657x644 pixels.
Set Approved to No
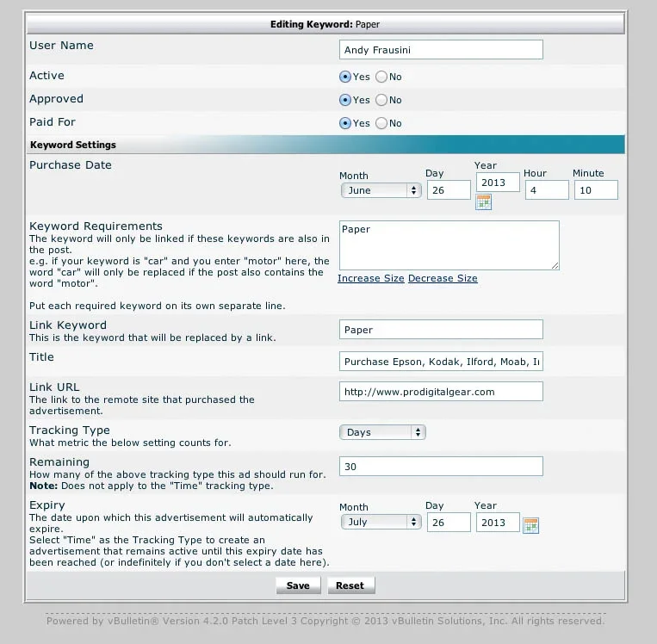pyautogui.click(x=381, y=100)
